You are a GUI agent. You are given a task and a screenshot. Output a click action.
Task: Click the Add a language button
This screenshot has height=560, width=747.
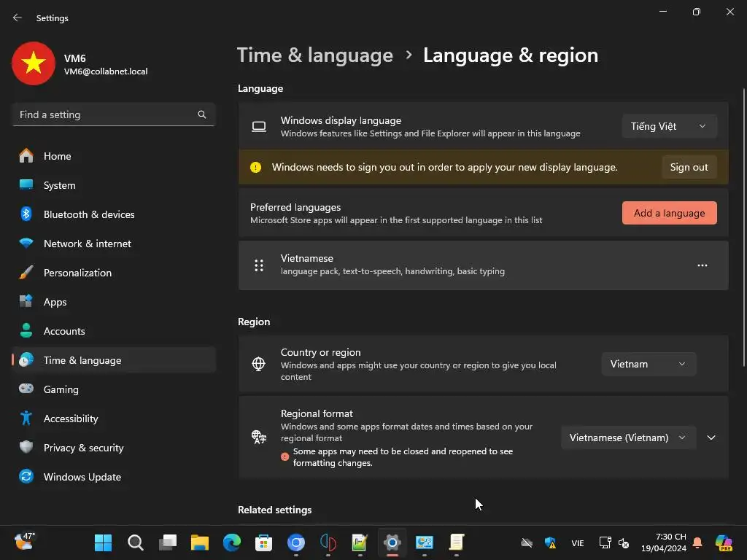pyautogui.click(x=669, y=213)
